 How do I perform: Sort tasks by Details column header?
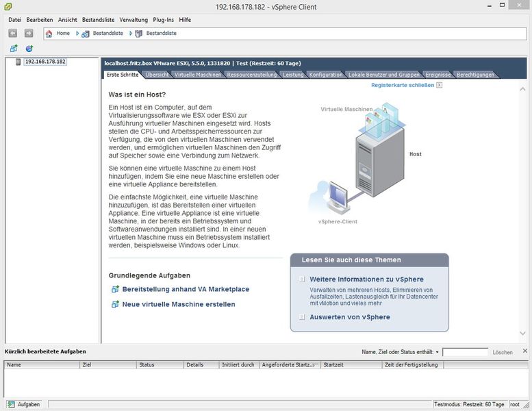201,365
